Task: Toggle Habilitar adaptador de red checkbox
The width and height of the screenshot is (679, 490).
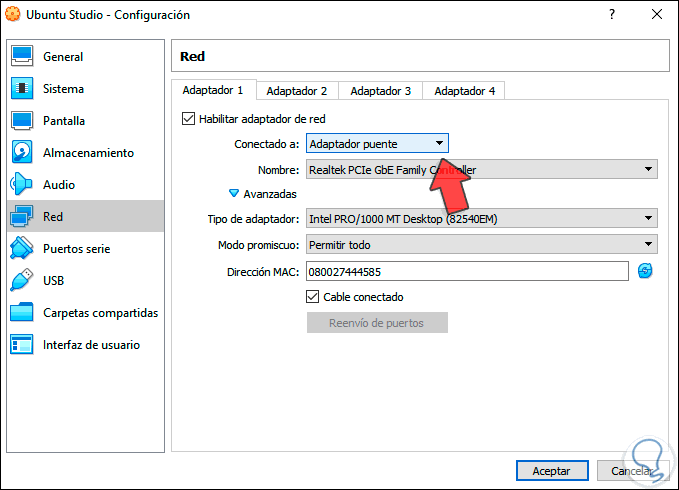Action: 189,119
